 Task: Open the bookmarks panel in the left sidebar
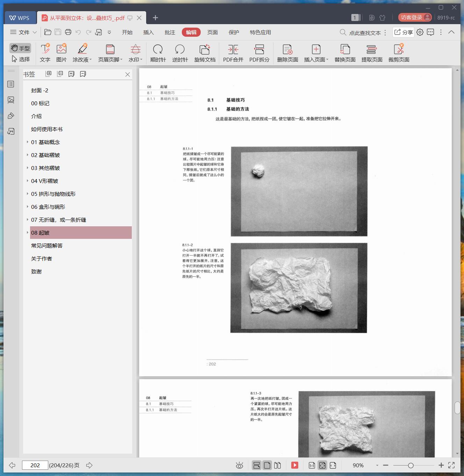[x=11, y=84]
